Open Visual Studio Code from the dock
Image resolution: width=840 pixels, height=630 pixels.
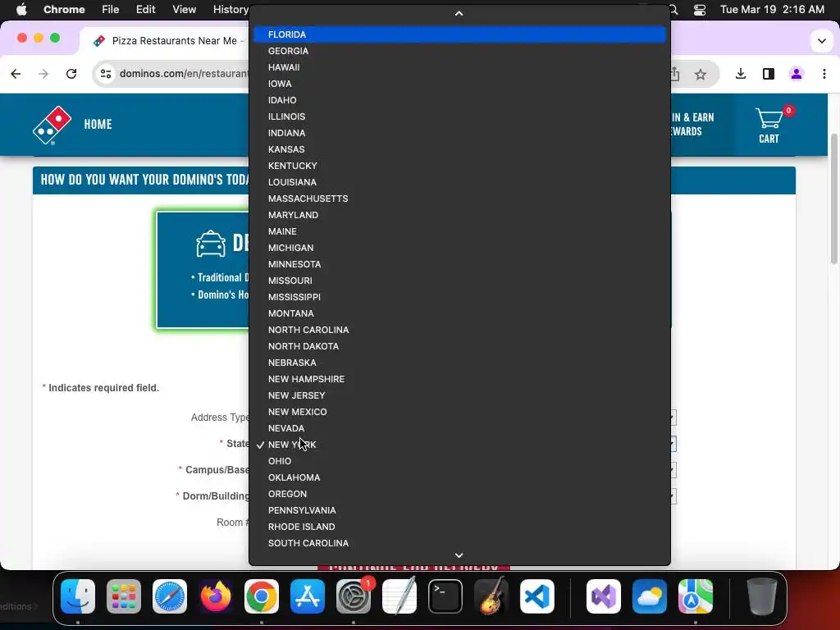click(x=537, y=596)
